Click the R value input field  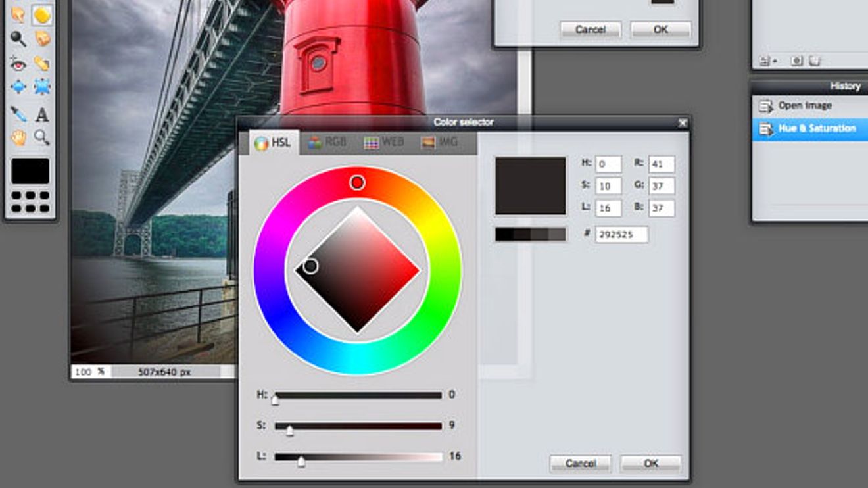pos(662,164)
